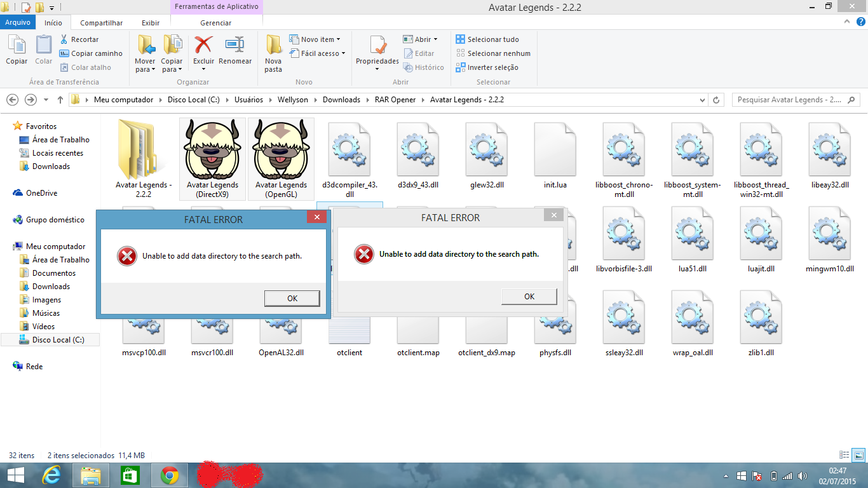The width and height of the screenshot is (868, 488).
Task: Open Windows Store from taskbar
Action: [x=130, y=475]
